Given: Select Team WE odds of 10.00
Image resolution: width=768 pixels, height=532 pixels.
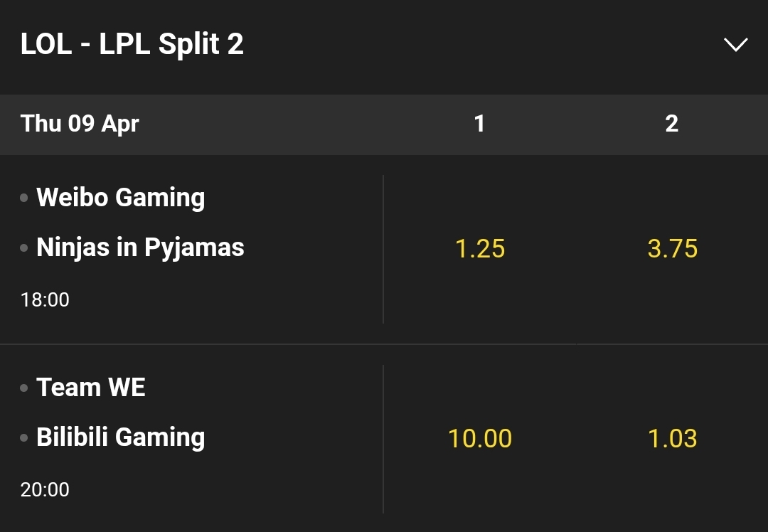Looking at the screenshot, I should pos(480,439).
